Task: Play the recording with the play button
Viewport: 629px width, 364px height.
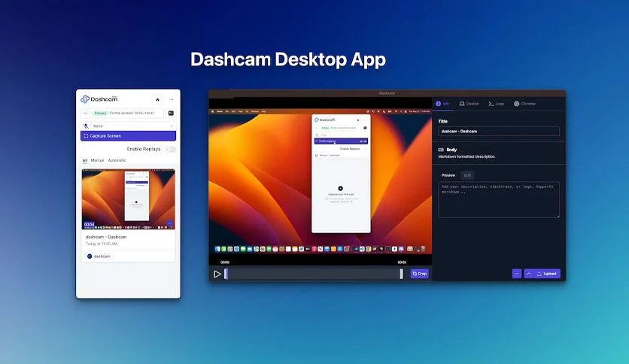Action: (217, 275)
